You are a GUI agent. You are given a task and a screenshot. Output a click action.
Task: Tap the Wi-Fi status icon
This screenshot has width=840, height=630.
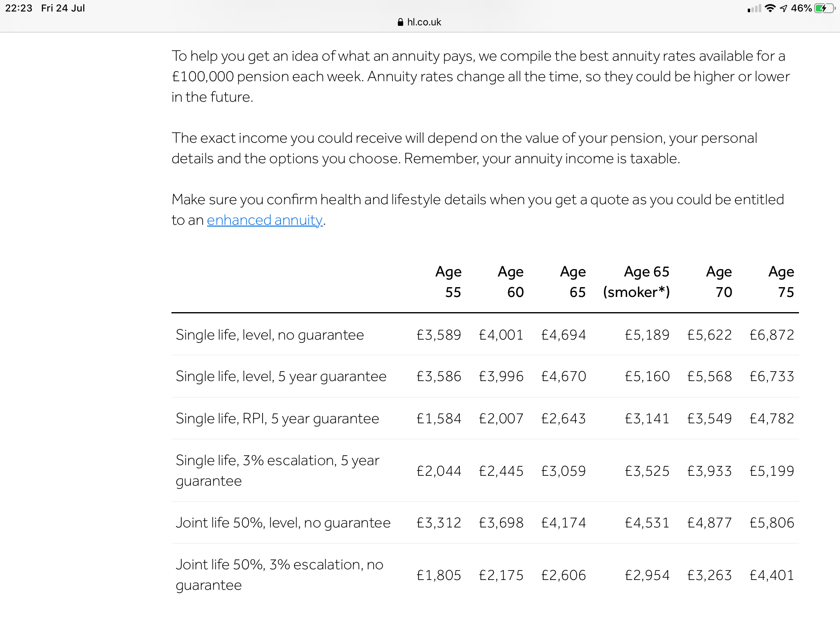tap(770, 8)
